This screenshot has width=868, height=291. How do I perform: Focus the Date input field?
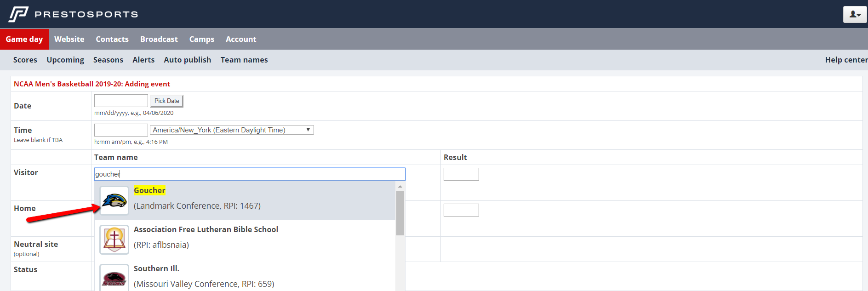pyautogui.click(x=121, y=101)
